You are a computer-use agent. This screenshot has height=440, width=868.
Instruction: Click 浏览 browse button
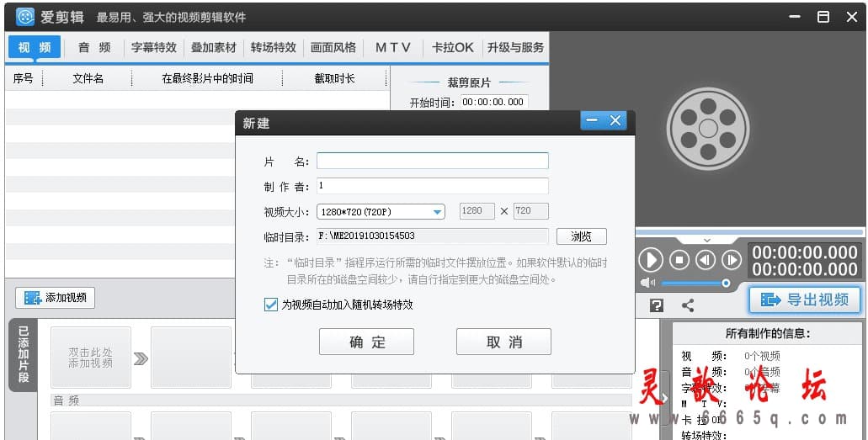click(x=581, y=236)
